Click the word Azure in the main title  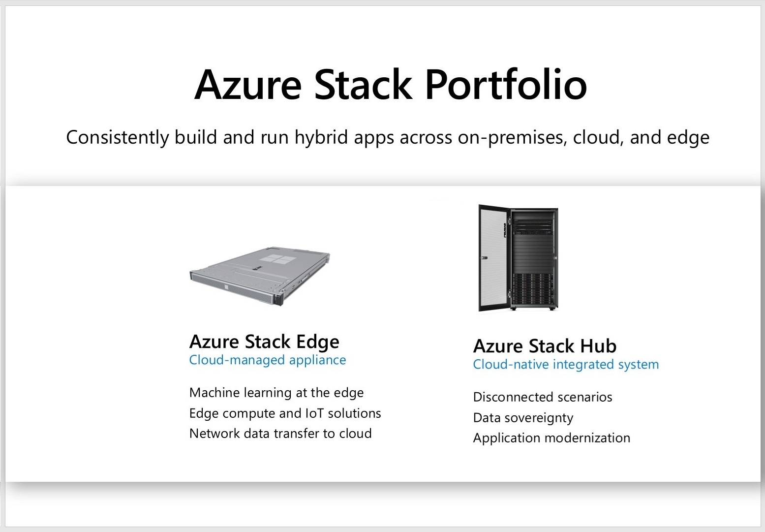pos(247,84)
